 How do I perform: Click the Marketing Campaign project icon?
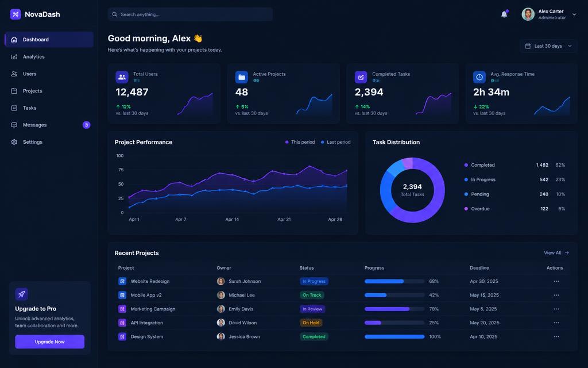coord(122,309)
